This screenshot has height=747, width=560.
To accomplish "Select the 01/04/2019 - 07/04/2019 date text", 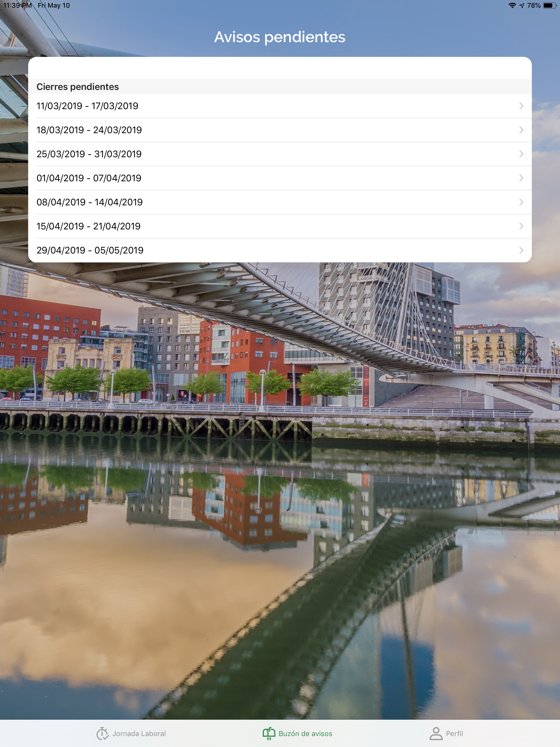I will (x=89, y=178).
